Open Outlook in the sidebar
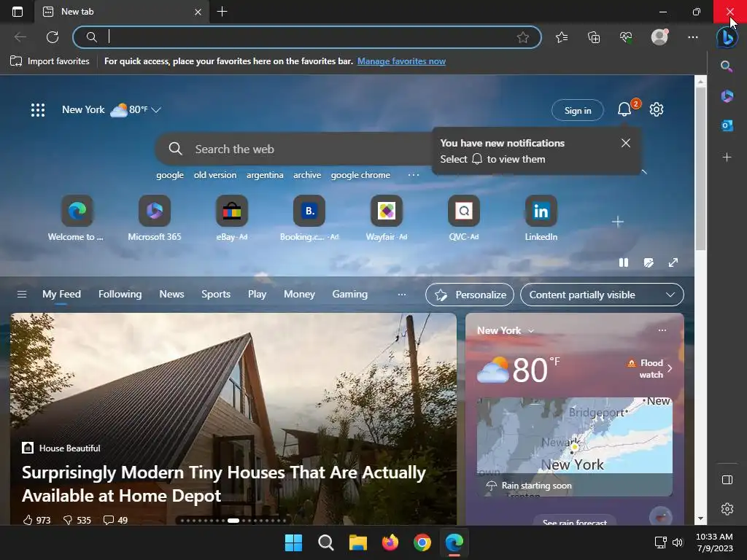The height and width of the screenshot is (560, 747). point(727,125)
